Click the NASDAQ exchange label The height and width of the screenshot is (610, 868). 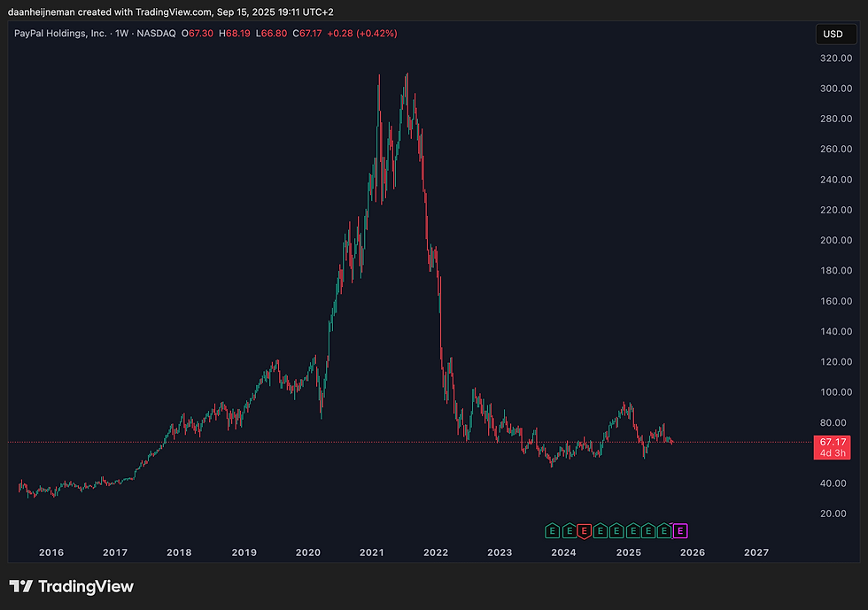click(156, 34)
